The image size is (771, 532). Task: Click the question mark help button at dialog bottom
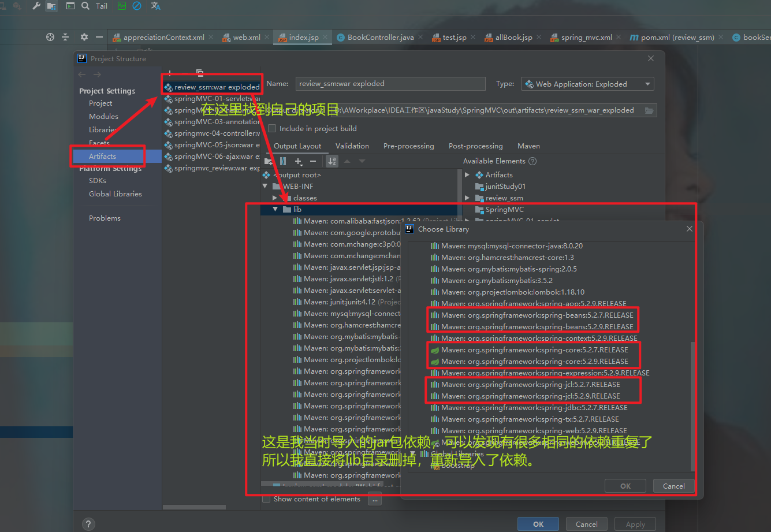click(88, 524)
